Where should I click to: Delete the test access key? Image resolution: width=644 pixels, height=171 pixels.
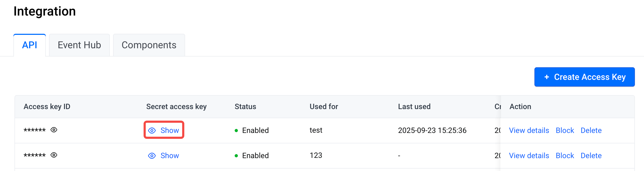(591, 130)
